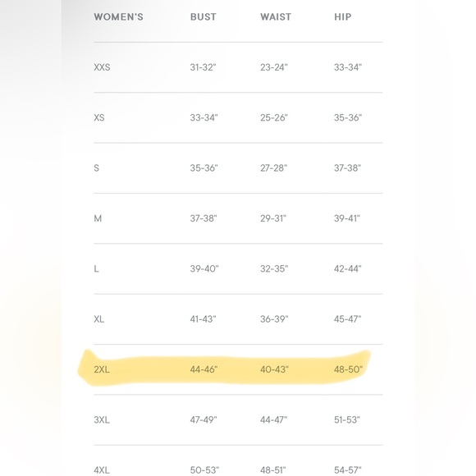Viewport: 476px width, 476px height.
Task: Click the HIP column header
Action: [343, 17]
